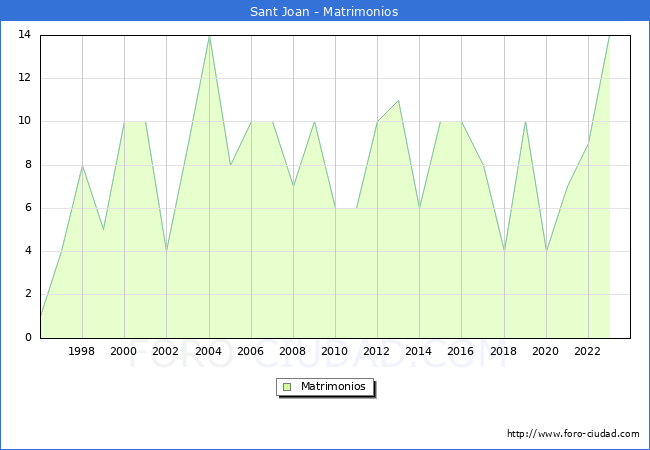Click the x-axis label 2010
650x450 pixels.
(x=335, y=351)
